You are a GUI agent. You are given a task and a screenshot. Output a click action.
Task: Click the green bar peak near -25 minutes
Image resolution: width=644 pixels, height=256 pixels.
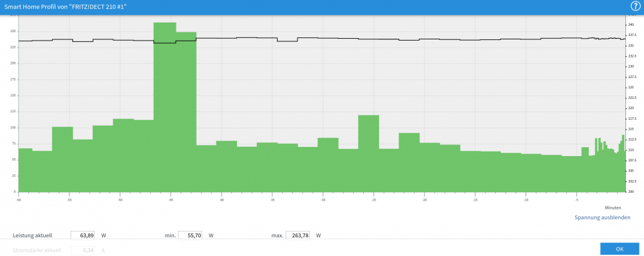(368, 153)
